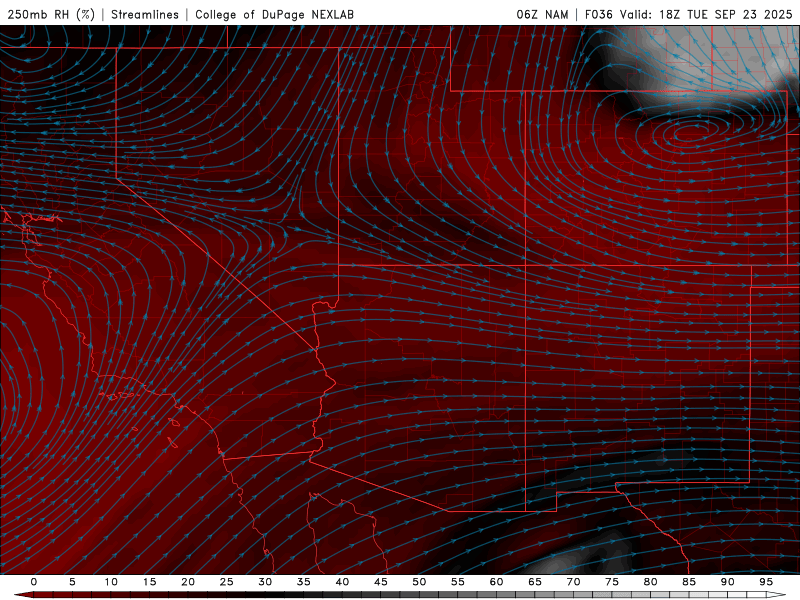
Task: Click the 'Streamlines' label in header
Action: 145,14
